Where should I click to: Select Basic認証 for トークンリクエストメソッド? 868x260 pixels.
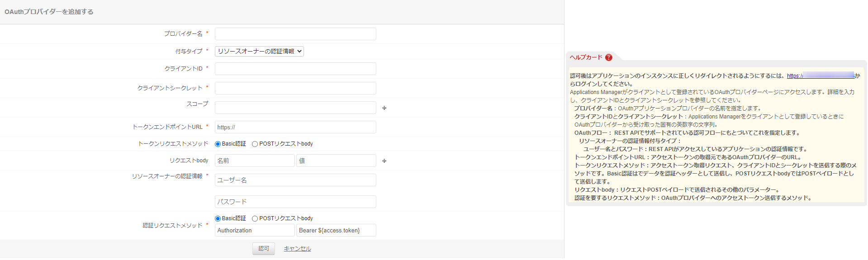(218, 144)
